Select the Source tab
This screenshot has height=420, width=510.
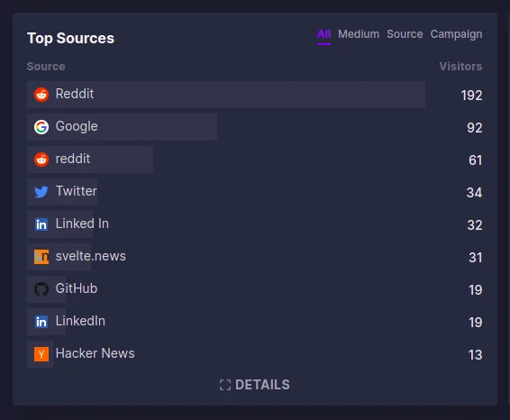click(x=405, y=34)
